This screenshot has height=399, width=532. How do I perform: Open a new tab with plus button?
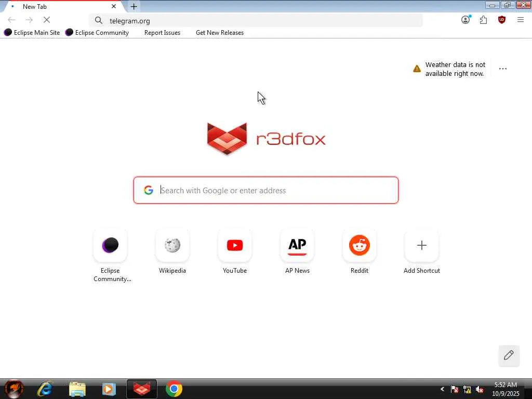tap(134, 6)
